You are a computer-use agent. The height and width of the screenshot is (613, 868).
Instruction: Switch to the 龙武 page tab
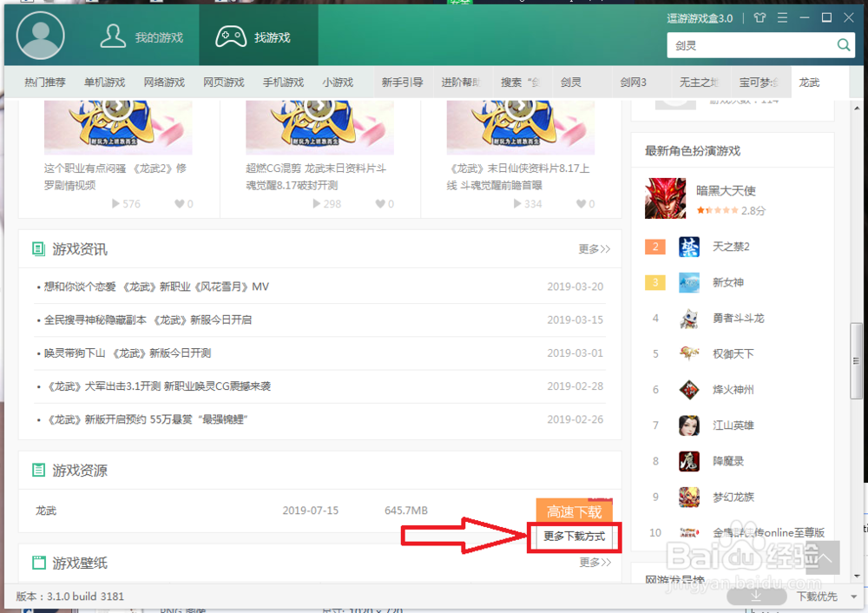[820, 82]
